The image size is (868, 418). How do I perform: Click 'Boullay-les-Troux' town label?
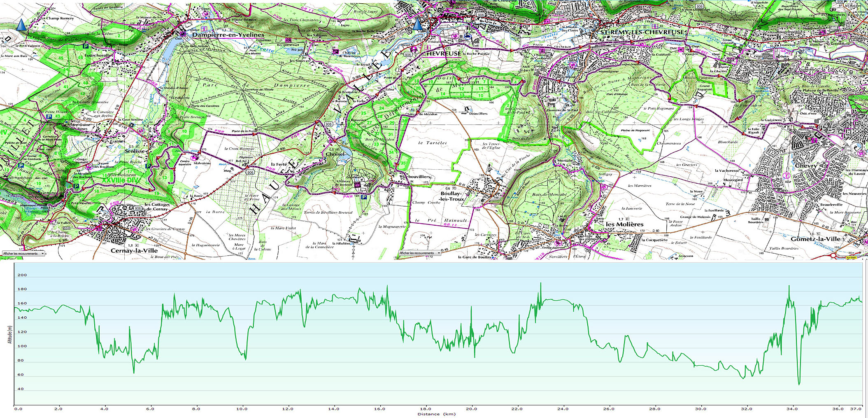[x=452, y=196]
